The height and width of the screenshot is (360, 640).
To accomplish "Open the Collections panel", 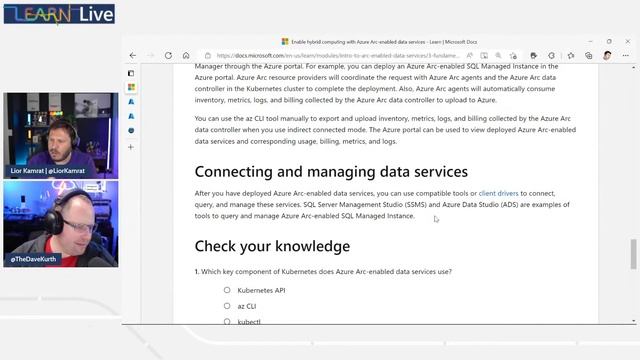I will (589, 56).
